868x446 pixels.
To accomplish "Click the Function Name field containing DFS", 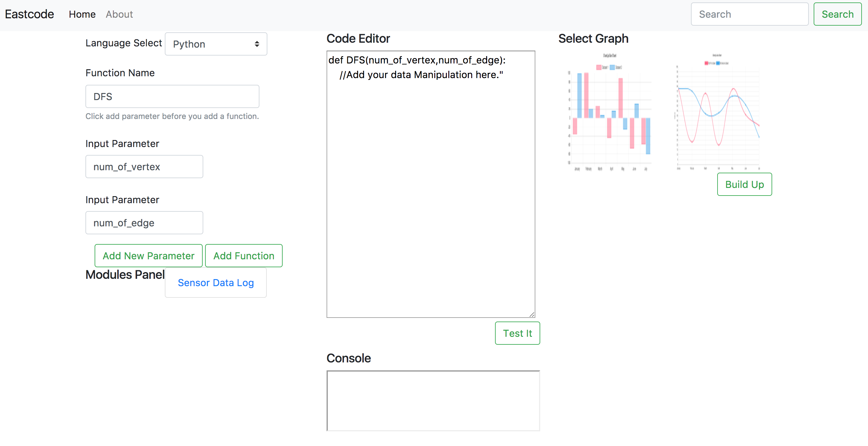I will (172, 97).
